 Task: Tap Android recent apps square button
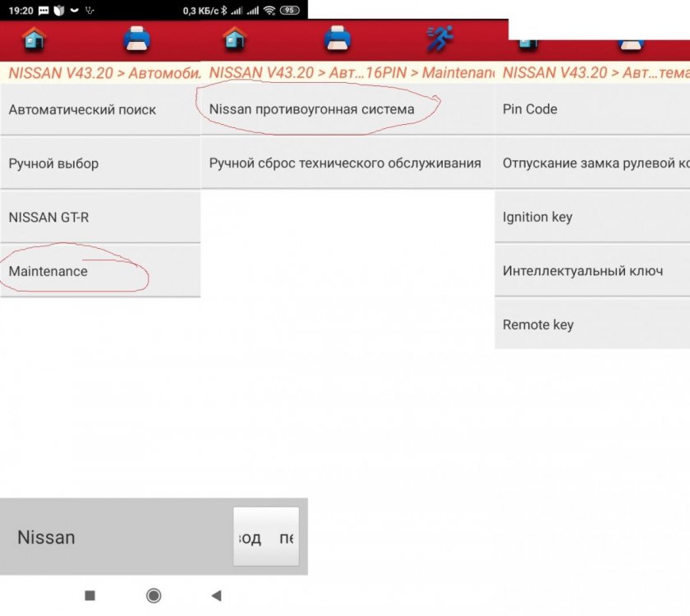tap(90, 595)
